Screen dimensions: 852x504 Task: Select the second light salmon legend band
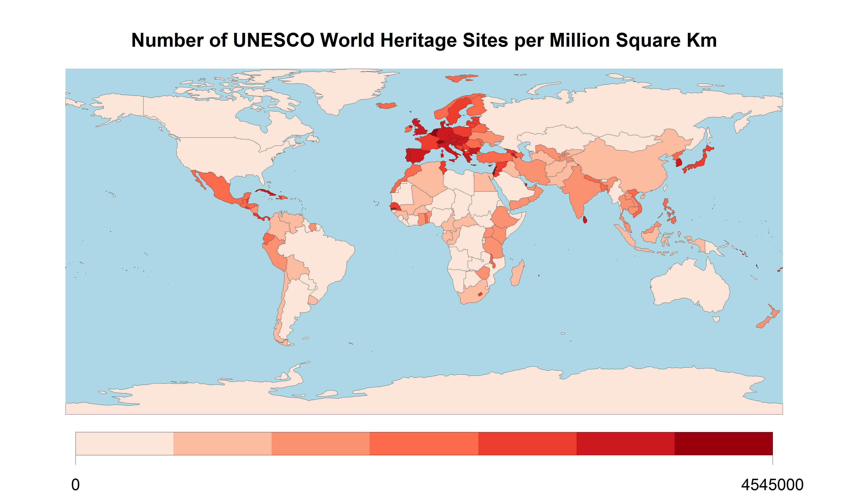[222, 444]
